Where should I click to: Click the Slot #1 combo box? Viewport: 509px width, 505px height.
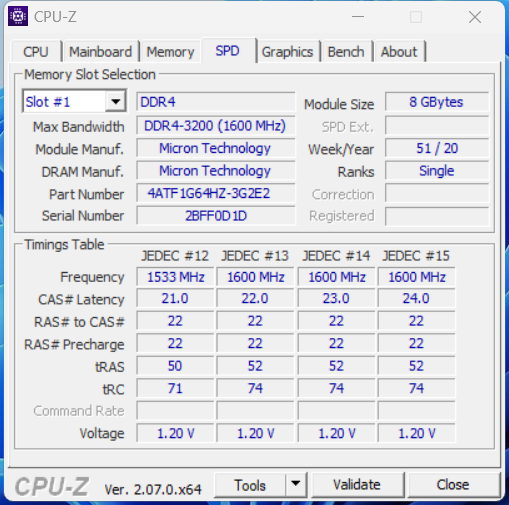pyautogui.click(x=74, y=101)
